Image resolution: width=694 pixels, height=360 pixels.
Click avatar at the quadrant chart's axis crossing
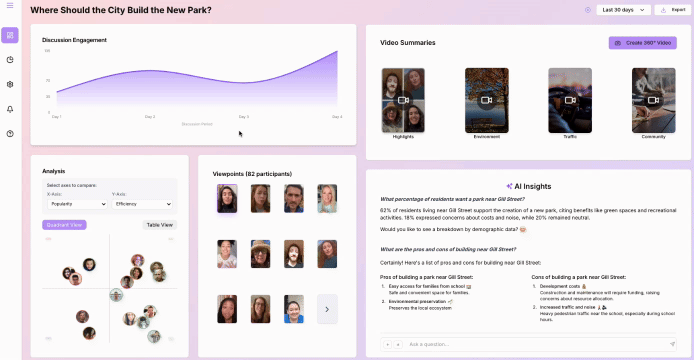[116, 295]
